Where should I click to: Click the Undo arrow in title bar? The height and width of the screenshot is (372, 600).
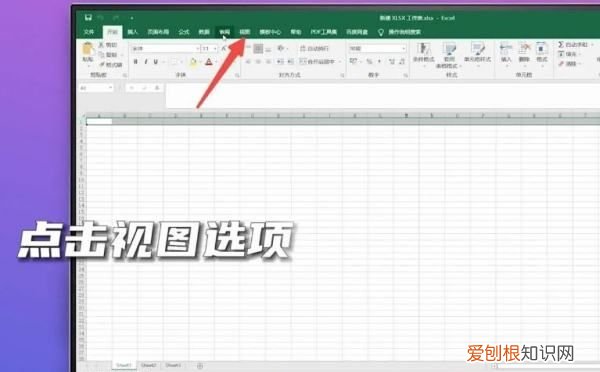pyautogui.click(x=101, y=18)
